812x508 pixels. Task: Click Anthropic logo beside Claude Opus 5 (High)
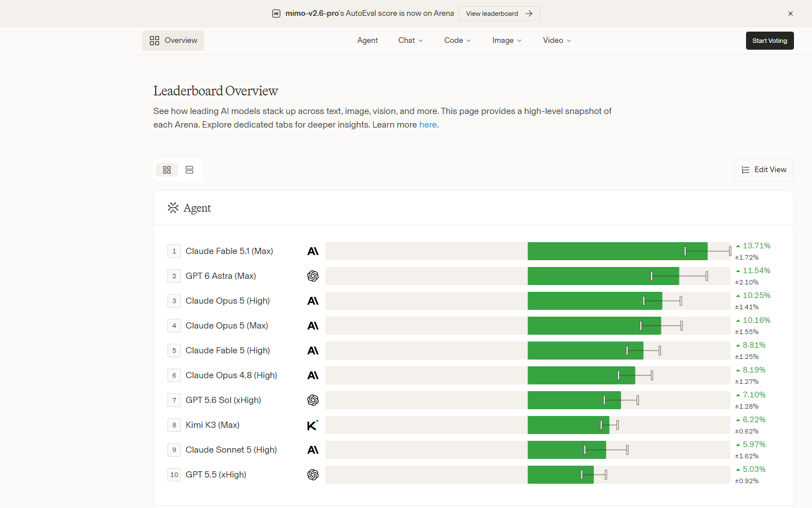coord(313,301)
